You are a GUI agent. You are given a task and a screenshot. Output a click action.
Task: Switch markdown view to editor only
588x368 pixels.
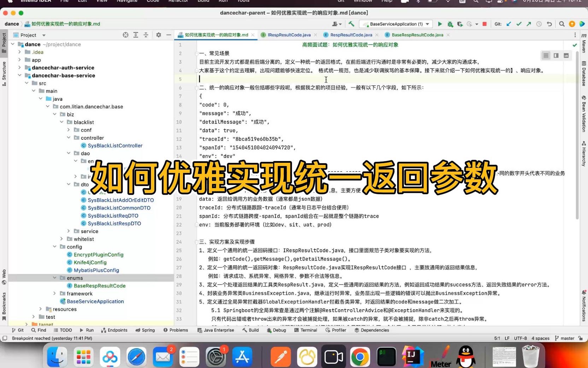coord(546,56)
